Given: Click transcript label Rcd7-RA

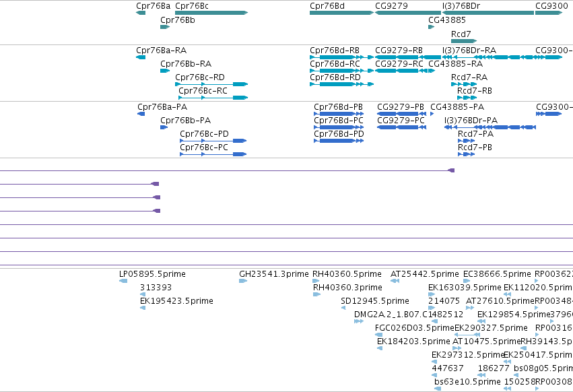Looking at the screenshot, I should (469, 77).
